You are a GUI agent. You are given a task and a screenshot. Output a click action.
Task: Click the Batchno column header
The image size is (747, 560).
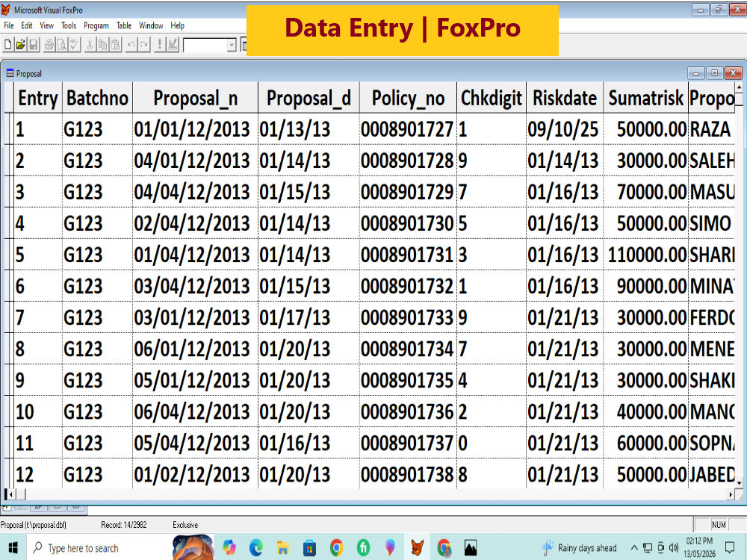(x=97, y=98)
